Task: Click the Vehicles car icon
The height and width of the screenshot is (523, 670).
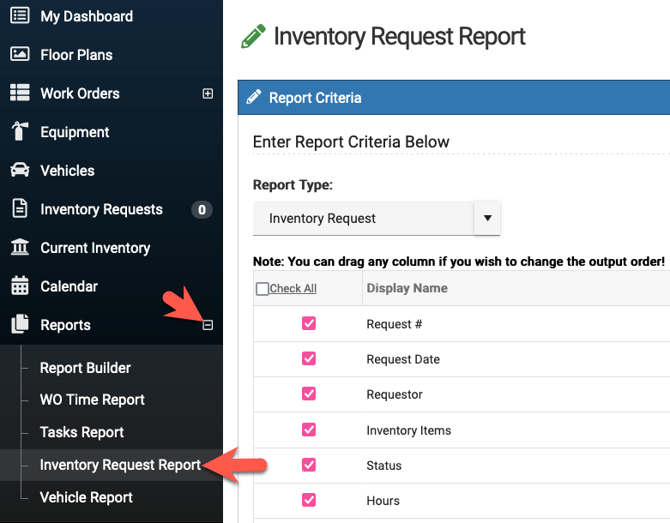Action: point(20,171)
